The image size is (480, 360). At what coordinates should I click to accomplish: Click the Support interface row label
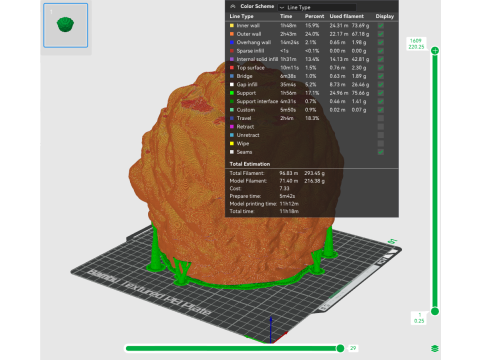[257, 101]
